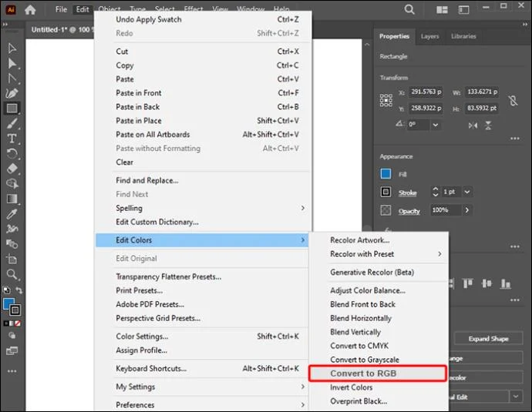Click the toolbar stroke swatch
532x412 pixels.
(x=15, y=310)
